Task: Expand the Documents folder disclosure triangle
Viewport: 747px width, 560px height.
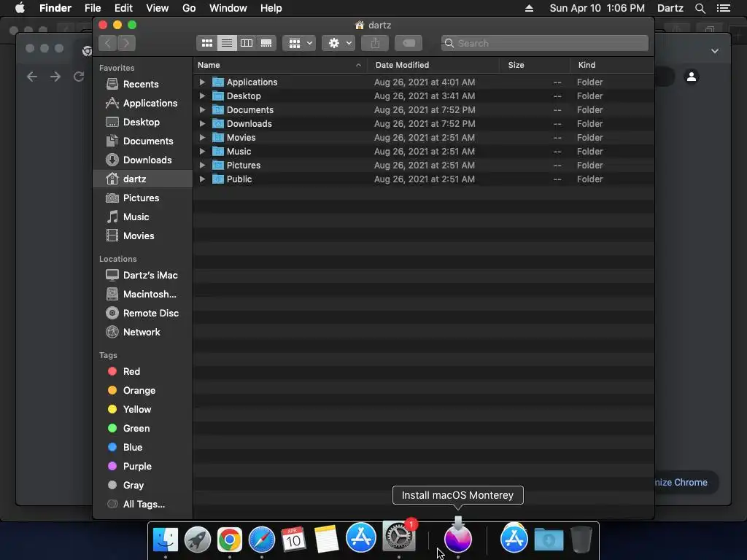Action: tap(202, 109)
